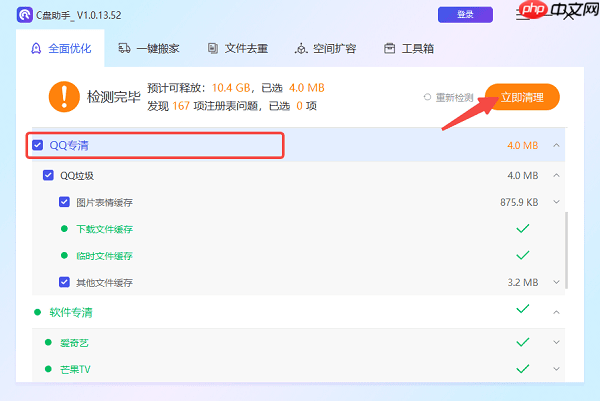Click the green dot beside 临时文件缓存

(x=64, y=255)
